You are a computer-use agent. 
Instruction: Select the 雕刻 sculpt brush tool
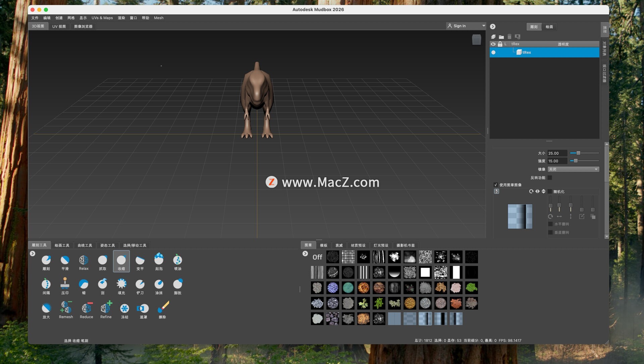click(46, 262)
